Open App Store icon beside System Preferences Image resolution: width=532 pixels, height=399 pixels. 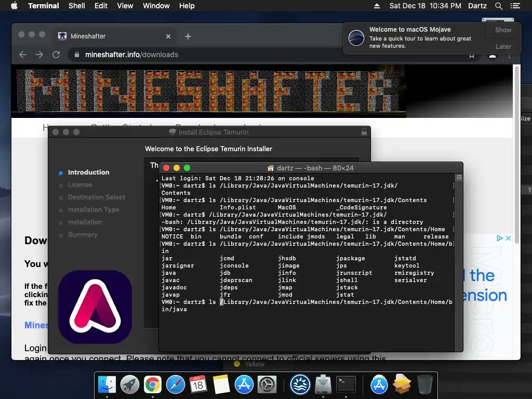coord(244,385)
